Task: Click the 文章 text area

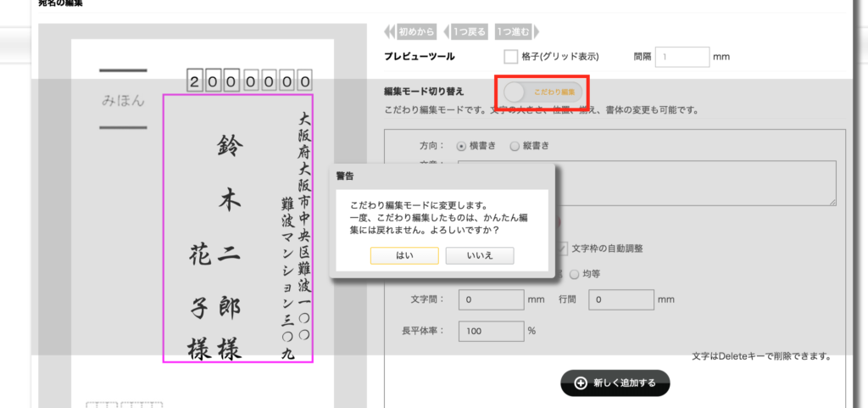Action: 647,183
